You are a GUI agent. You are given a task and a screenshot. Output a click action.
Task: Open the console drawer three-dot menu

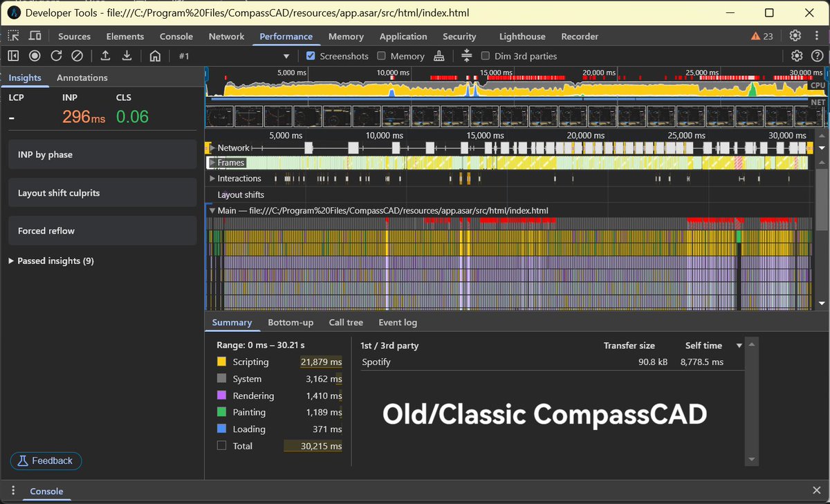click(x=13, y=491)
